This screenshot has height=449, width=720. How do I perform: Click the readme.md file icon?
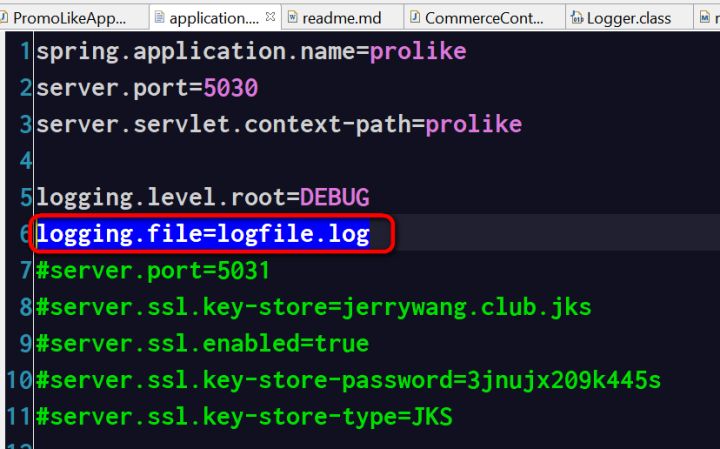click(292, 17)
